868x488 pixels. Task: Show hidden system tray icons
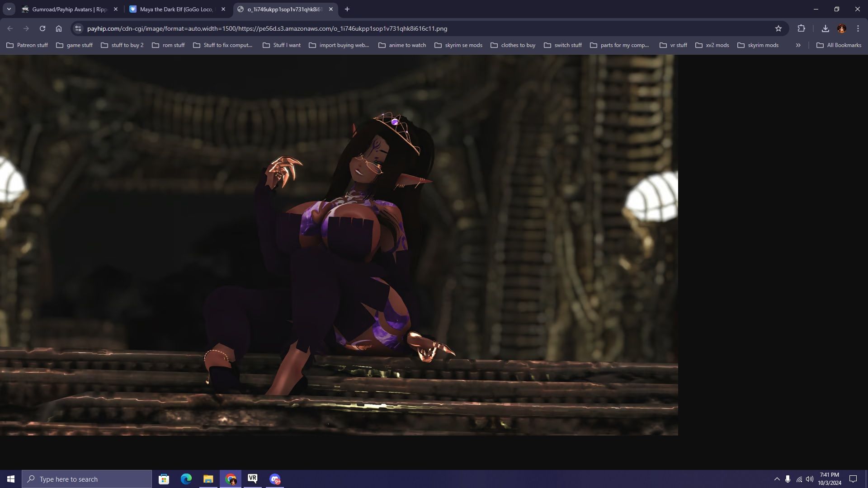[x=777, y=479]
